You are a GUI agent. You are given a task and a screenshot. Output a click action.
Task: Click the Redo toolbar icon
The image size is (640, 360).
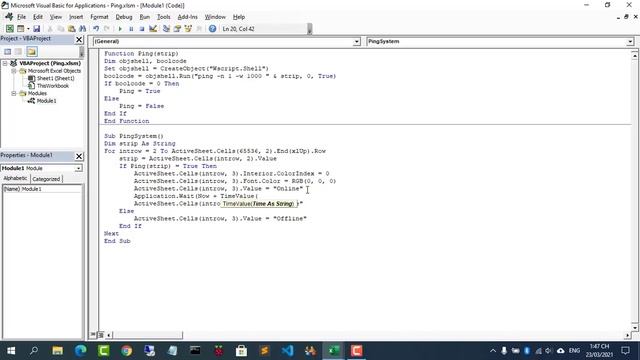coord(107,29)
